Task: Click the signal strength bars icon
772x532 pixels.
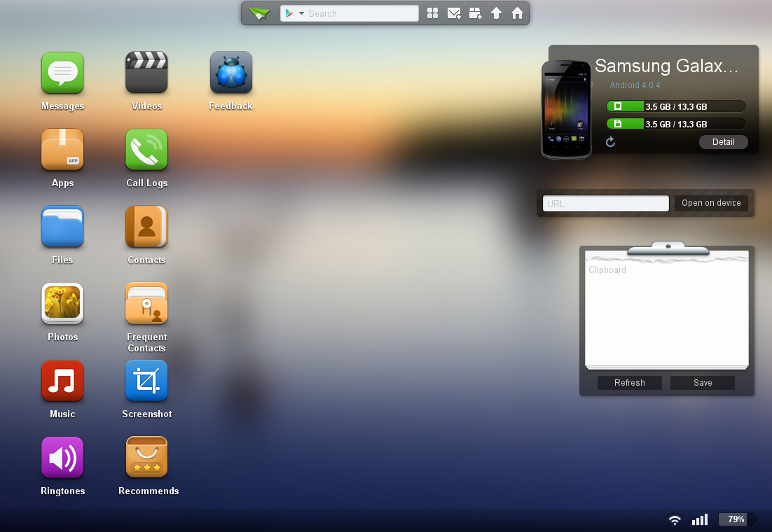Action: click(x=700, y=519)
